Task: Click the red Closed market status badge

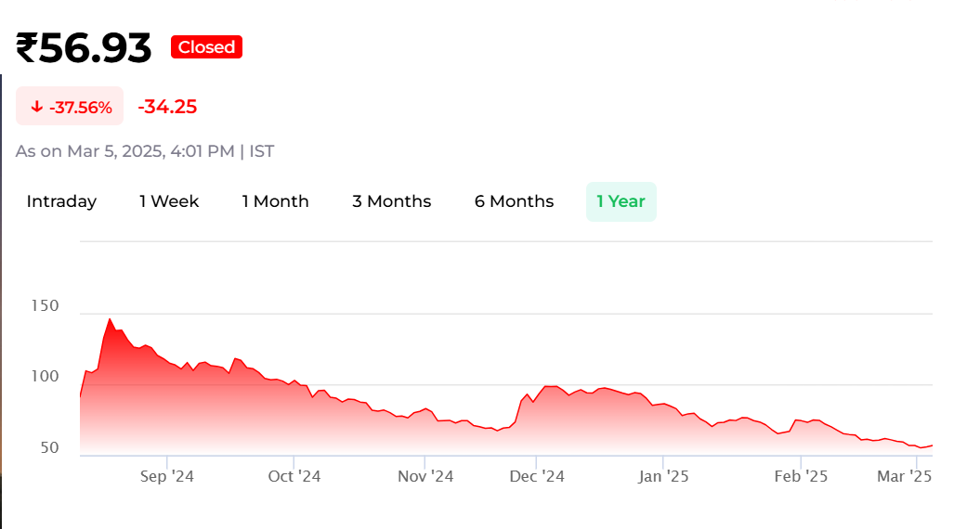Action: tap(206, 47)
